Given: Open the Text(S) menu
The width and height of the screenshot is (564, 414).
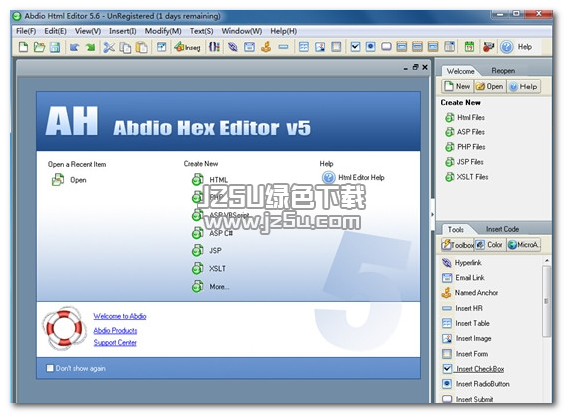Looking at the screenshot, I should coord(201,31).
